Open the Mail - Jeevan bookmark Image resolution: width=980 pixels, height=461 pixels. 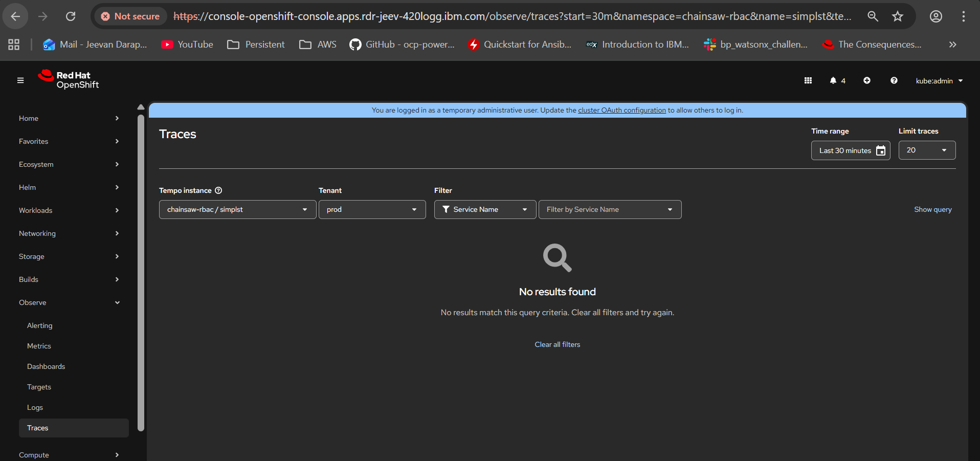click(x=95, y=45)
